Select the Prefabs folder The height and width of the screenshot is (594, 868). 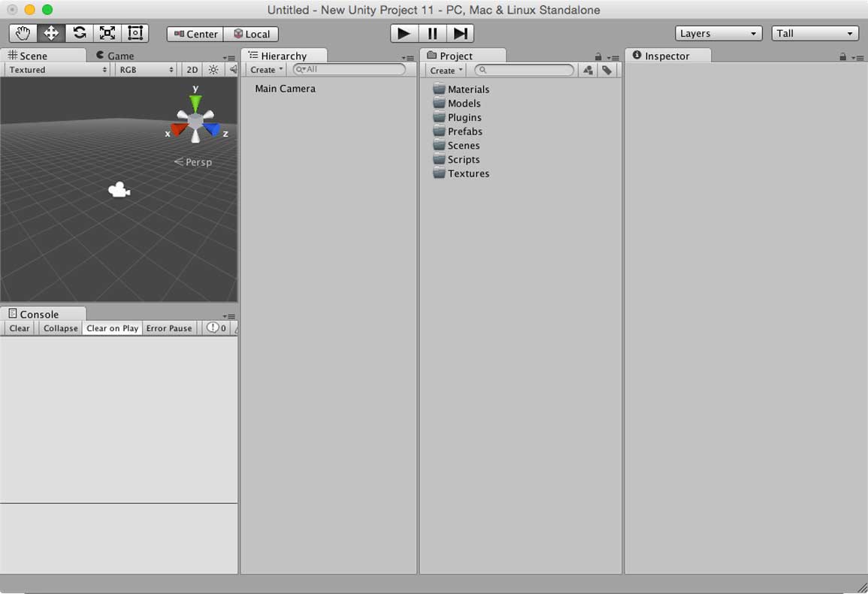[x=457, y=131]
